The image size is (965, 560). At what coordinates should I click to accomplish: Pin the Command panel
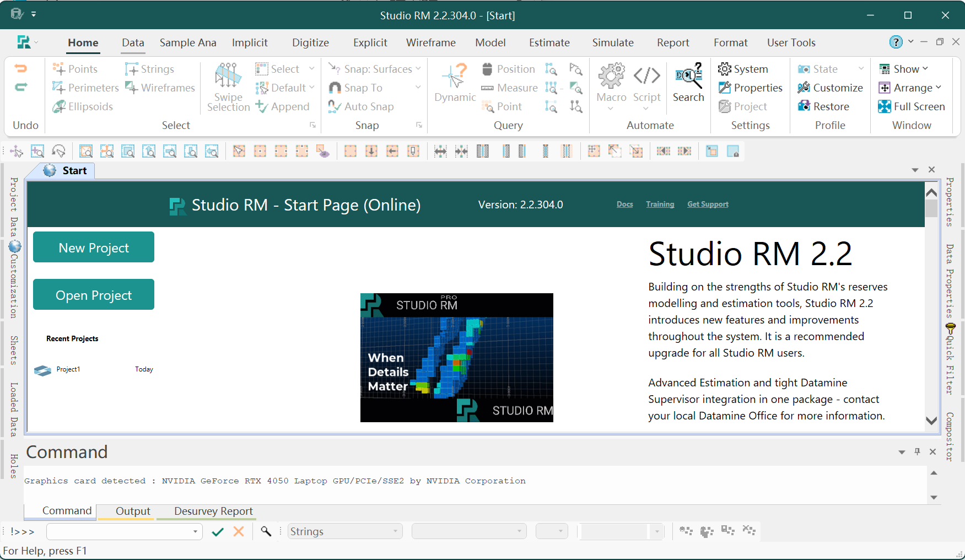pos(917,451)
